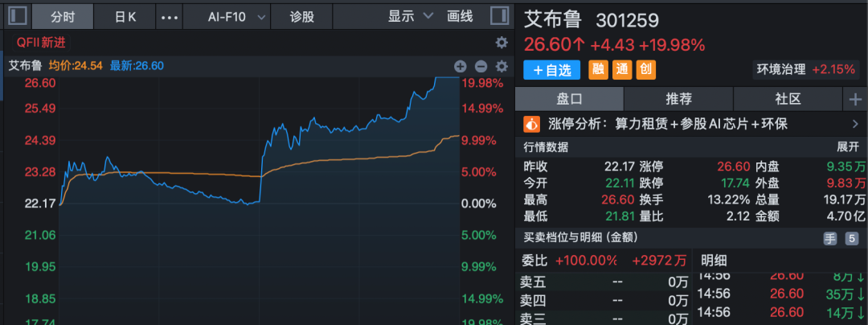Click 委比 +100.00% value

(x=586, y=260)
